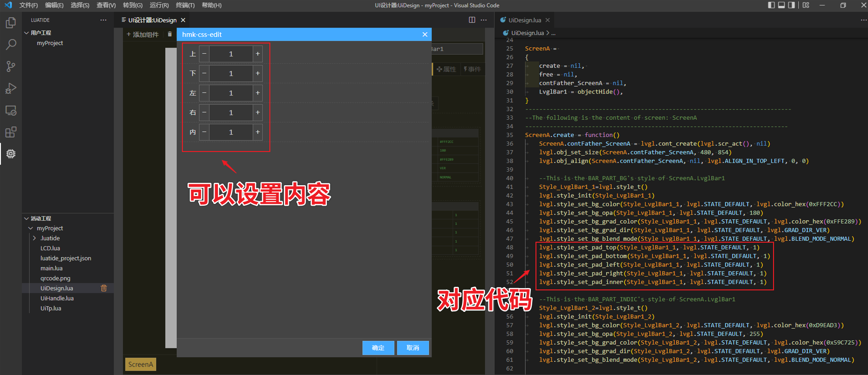The height and width of the screenshot is (375, 868).
Task: Decrease the 内 padding value
Action: pyautogui.click(x=204, y=132)
